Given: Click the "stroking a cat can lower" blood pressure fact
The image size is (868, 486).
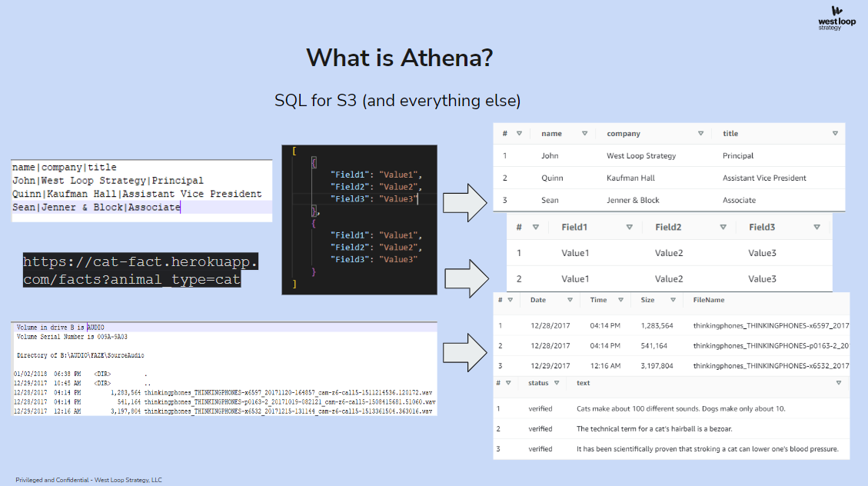Looking at the screenshot, I should [707, 449].
